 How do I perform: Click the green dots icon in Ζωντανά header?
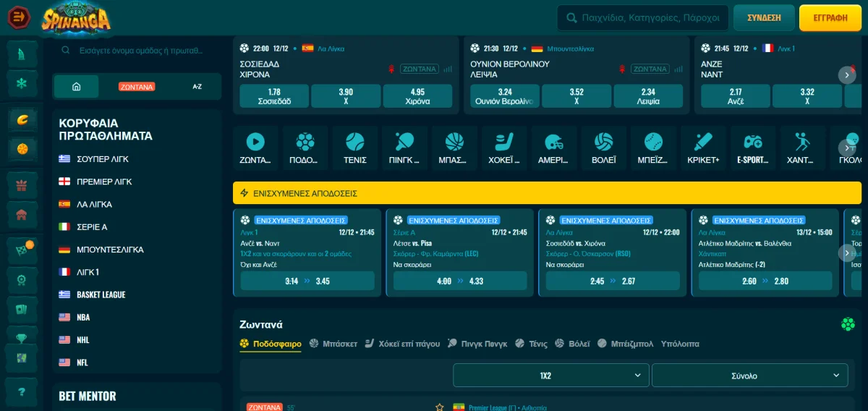coord(848,324)
